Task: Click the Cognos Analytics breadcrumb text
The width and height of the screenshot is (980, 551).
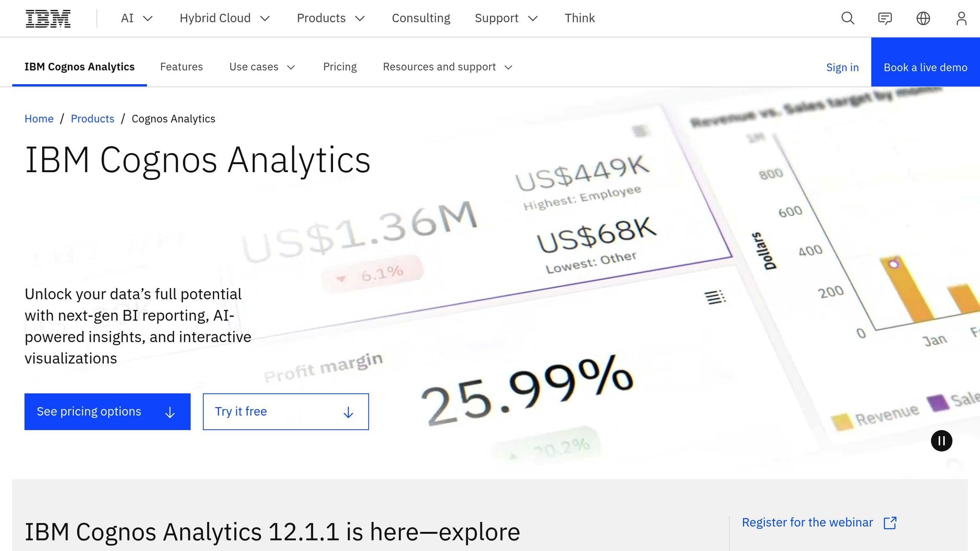Action: (173, 119)
